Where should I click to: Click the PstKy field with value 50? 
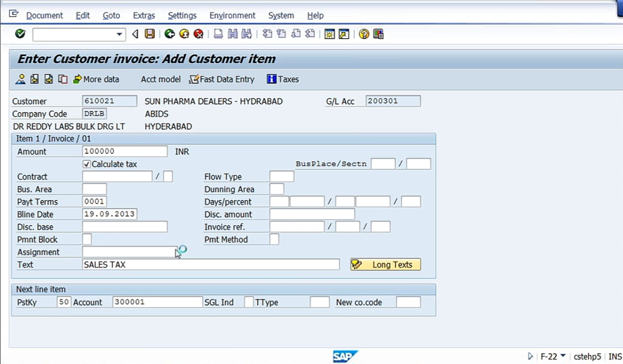[x=64, y=302]
